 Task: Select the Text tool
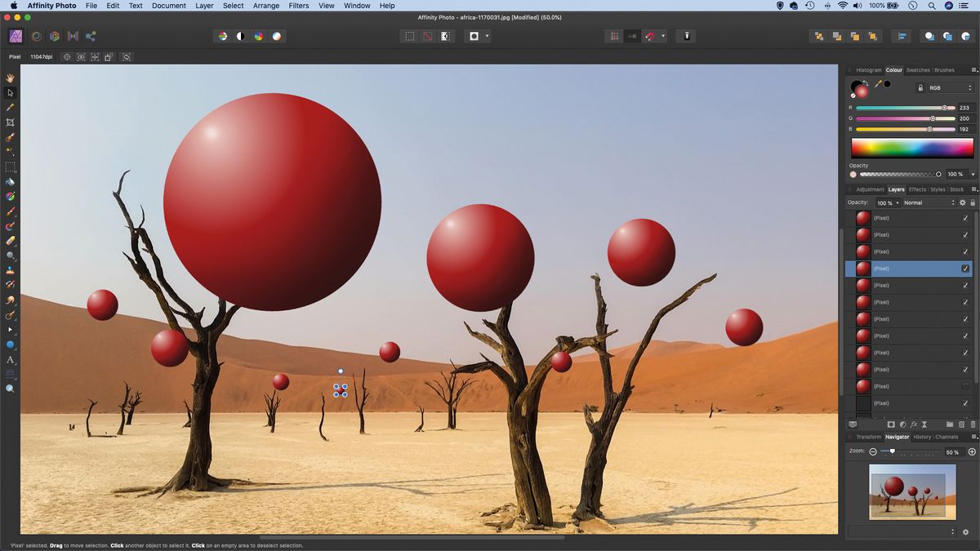click(10, 360)
